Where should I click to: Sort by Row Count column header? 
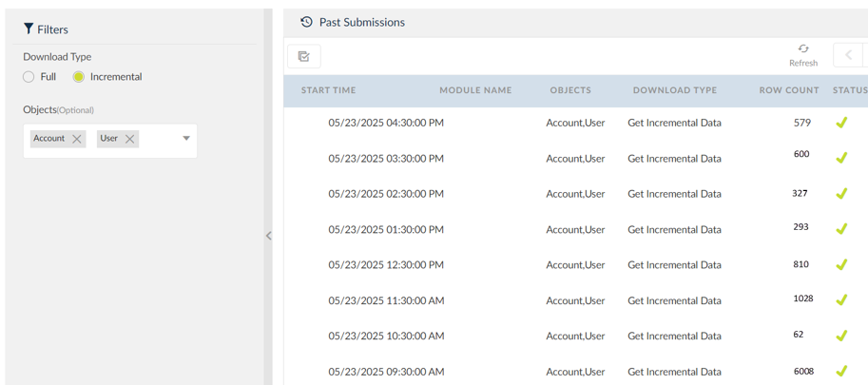pyautogui.click(x=788, y=90)
